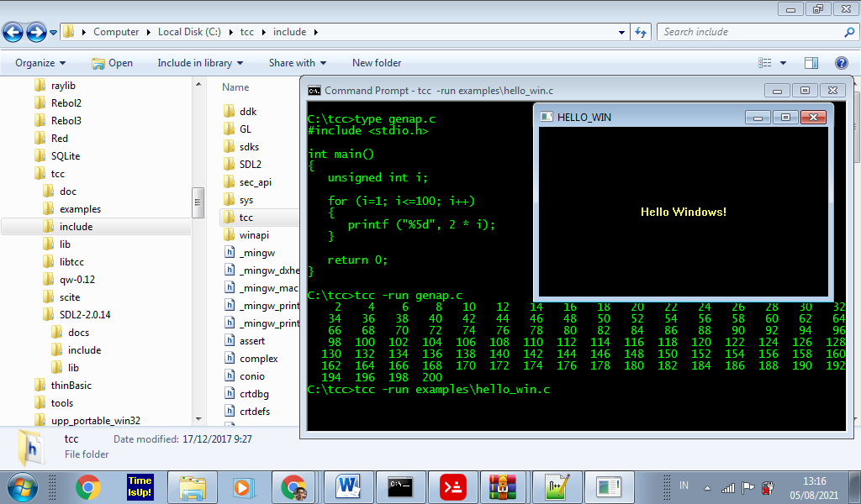Click the Explorer back arrow button
The height and width of the screenshot is (504, 861).
[x=13, y=33]
